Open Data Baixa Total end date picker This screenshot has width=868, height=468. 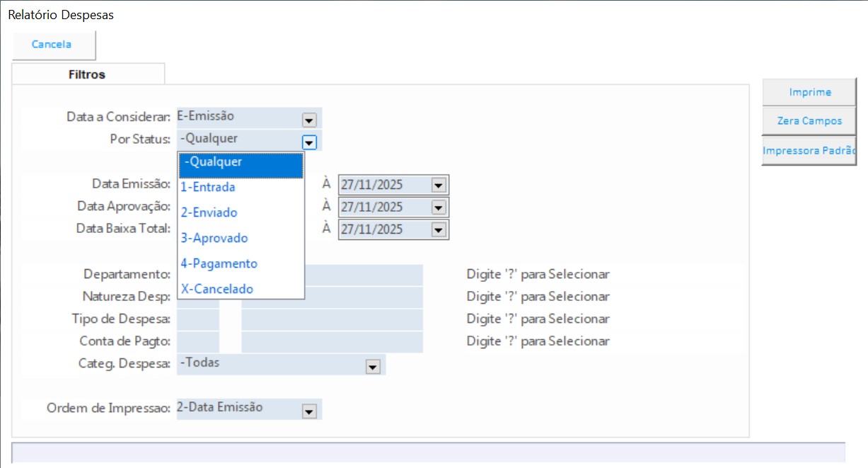439,230
